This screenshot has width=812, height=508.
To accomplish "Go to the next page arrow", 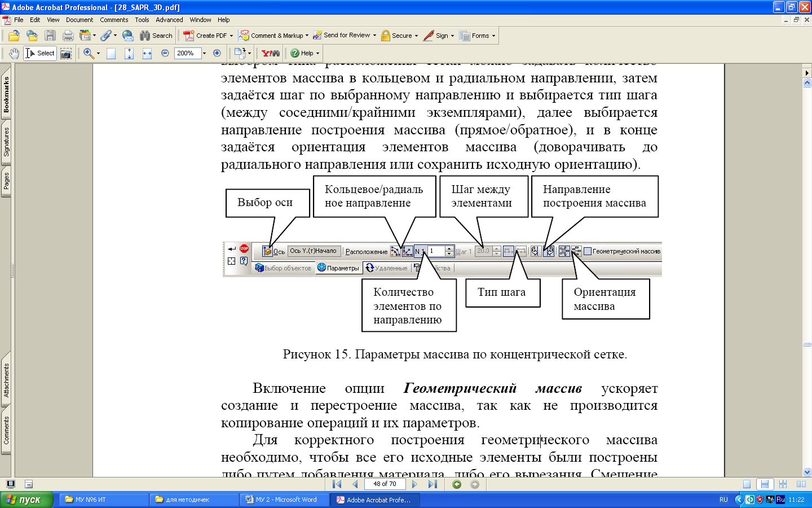I will tap(414, 484).
